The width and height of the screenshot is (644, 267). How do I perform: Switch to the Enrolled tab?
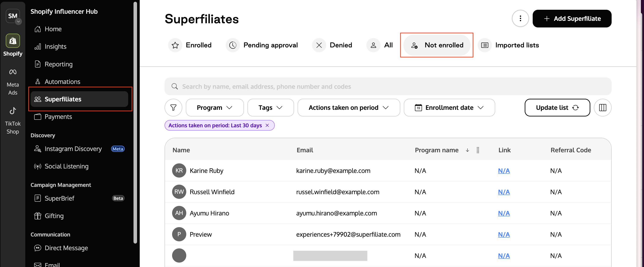click(190, 45)
